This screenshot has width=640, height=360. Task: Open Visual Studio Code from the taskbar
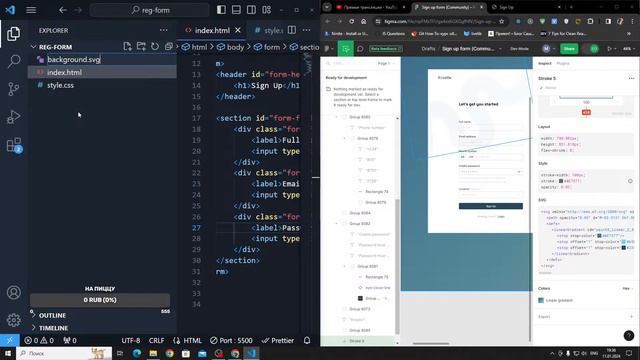251,353
